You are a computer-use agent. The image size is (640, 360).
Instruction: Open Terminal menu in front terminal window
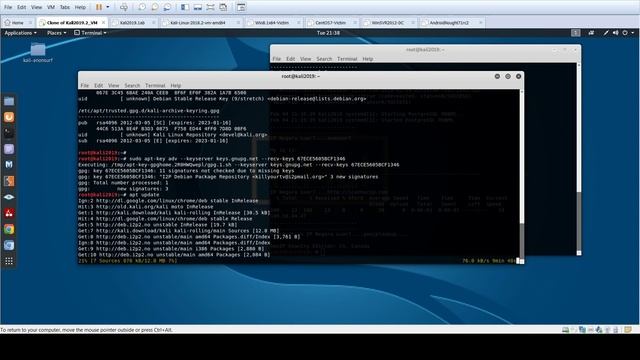click(155, 85)
